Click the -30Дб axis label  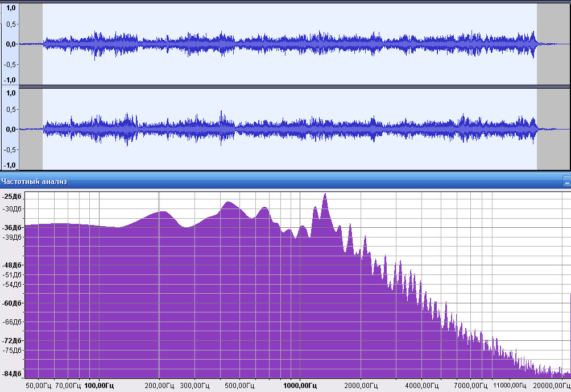click(12, 208)
